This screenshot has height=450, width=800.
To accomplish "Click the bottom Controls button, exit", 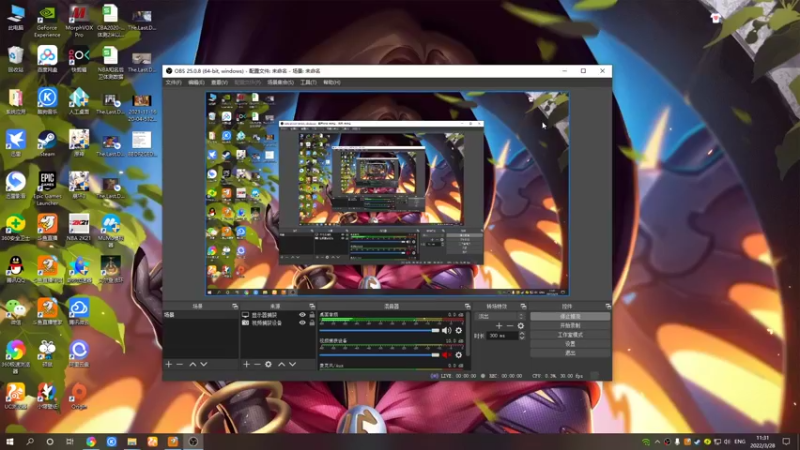I will (x=570, y=353).
